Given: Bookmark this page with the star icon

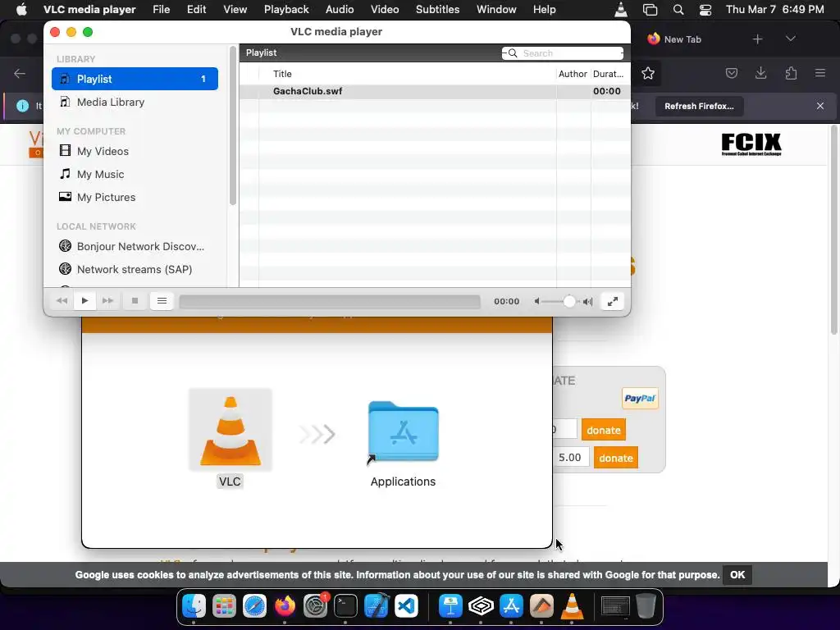Looking at the screenshot, I should [x=648, y=73].
